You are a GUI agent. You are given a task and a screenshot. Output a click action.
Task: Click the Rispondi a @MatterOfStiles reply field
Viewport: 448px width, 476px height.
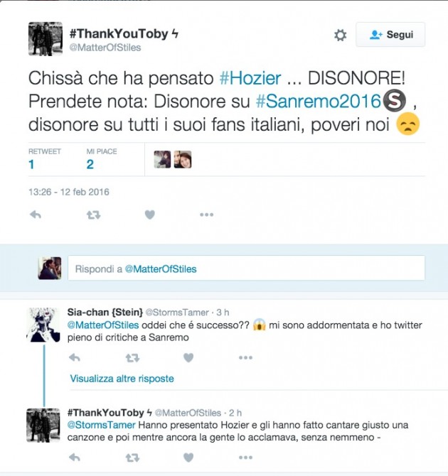tap(246, 268)
